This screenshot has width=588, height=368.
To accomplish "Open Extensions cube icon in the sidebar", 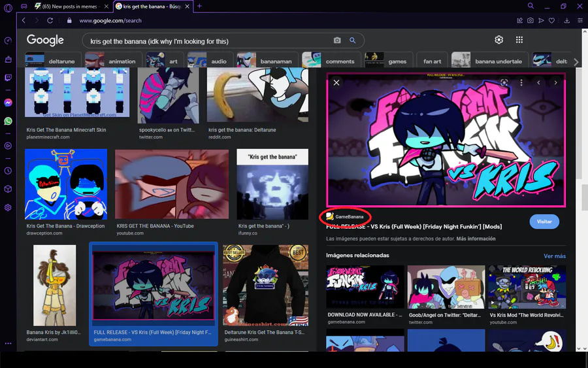I will [8, 189].
